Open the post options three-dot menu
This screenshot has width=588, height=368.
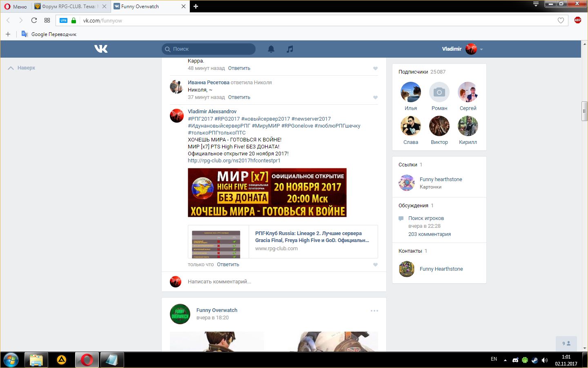(x=374, y=311)
